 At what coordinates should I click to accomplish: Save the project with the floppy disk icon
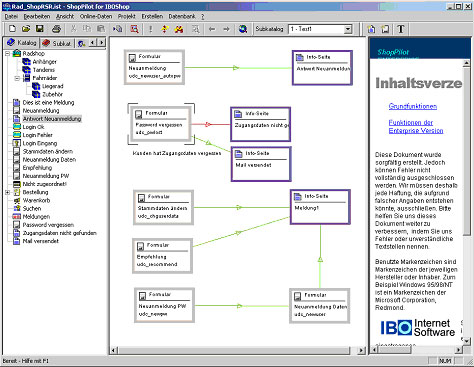click(x=40, y=29)
